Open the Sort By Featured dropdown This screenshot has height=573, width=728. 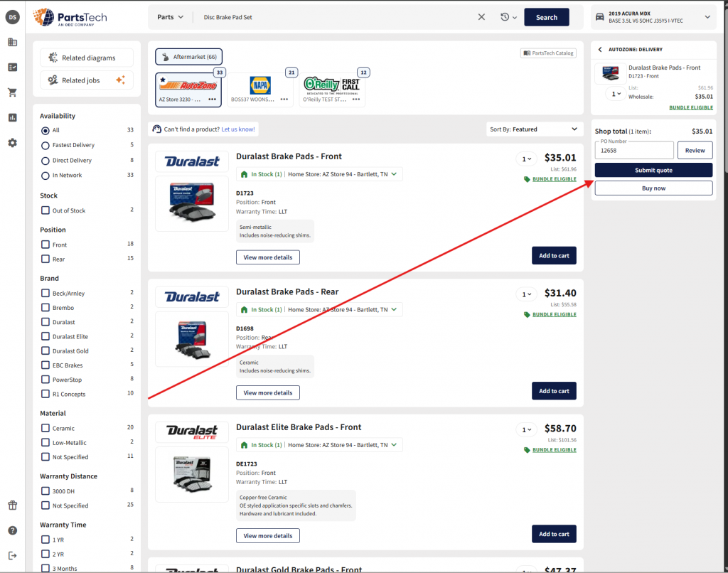point(534,129)
